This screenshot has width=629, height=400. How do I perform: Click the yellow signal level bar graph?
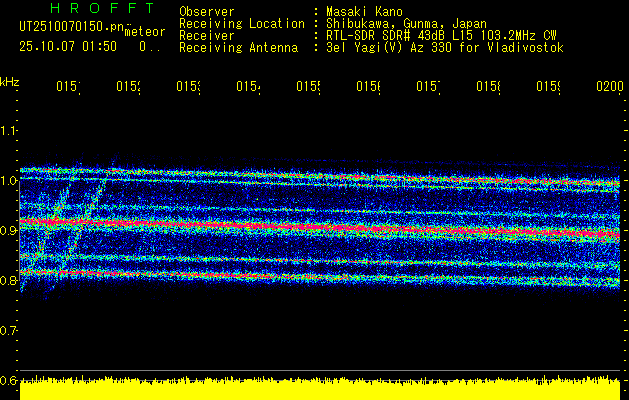coord(320,390)
